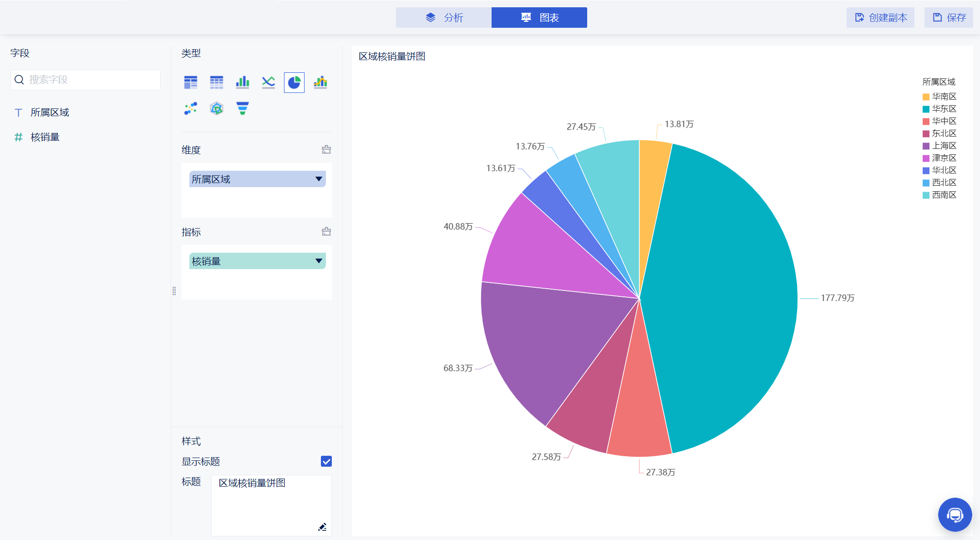Choose the radar chart type icon

pyautogui.click(x=217, y=108)
